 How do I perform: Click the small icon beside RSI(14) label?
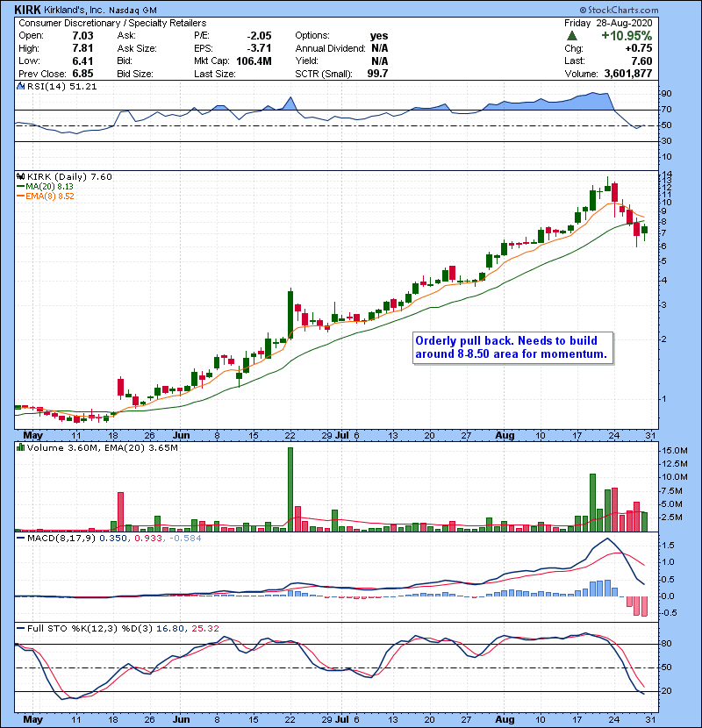[x=19, y=87]
